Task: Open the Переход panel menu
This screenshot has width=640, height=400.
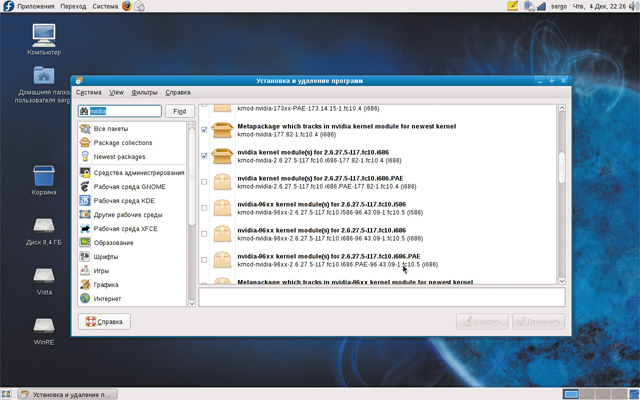Action: pyautogui.click(x=73, y=6)
